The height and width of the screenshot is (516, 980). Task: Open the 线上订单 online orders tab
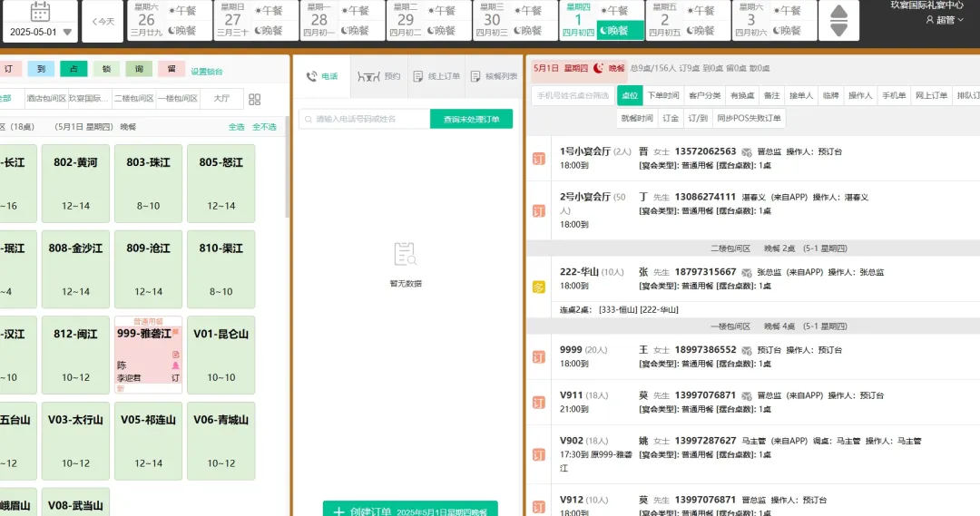436,77
